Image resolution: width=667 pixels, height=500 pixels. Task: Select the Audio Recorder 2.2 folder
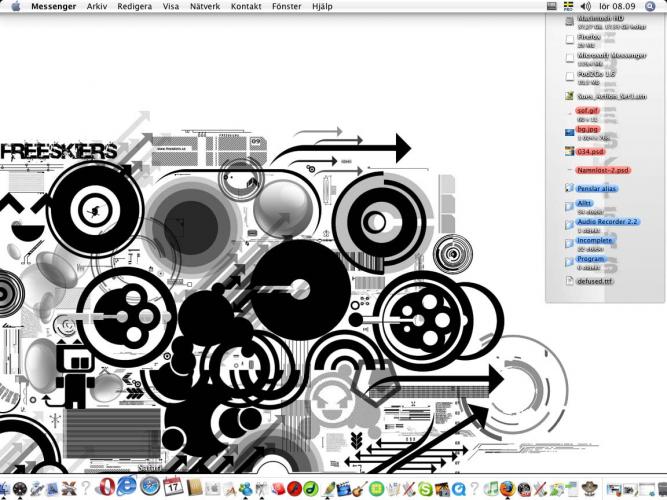tap(607, 221)
